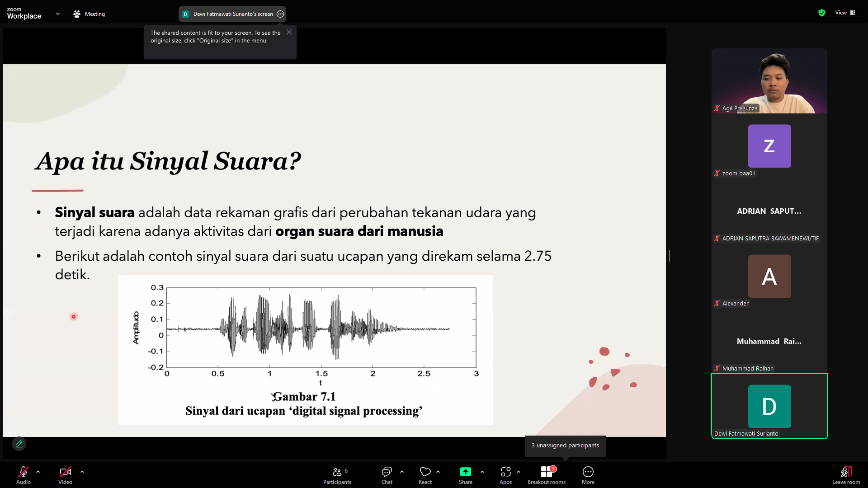The height and width of the screenshot is (488, 868).
Task: Click bold text 'organ suara dari manusia'
Action: coord(359,231)
